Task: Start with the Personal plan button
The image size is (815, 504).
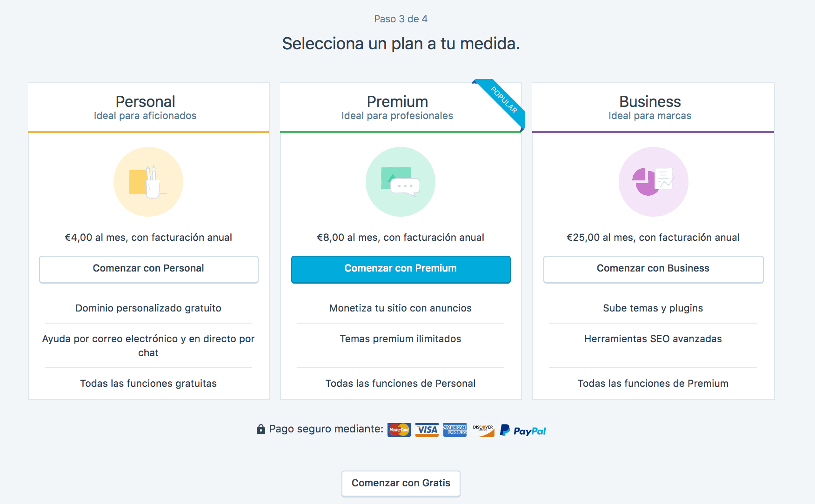Action: click(149, 269)
